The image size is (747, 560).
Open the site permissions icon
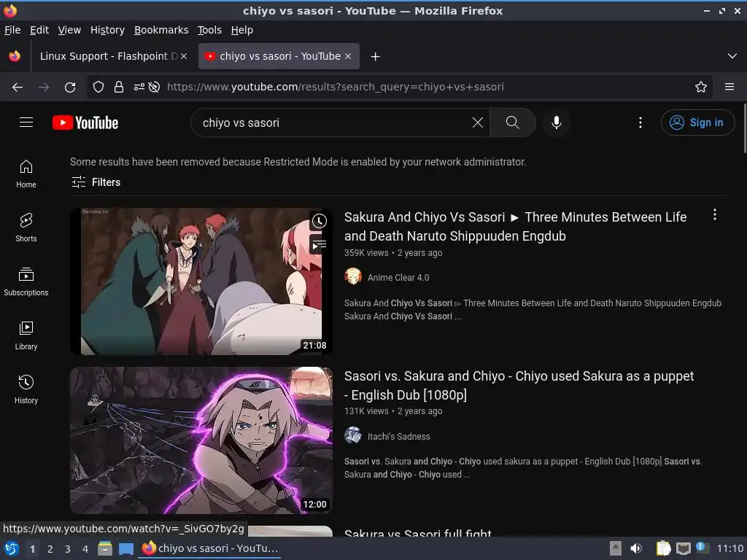pos(139,87)
